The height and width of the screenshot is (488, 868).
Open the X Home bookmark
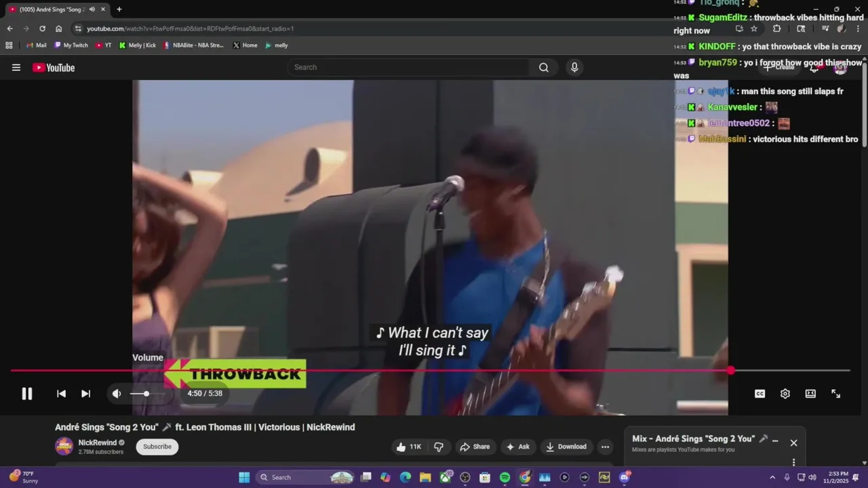[x=245, y=45]
